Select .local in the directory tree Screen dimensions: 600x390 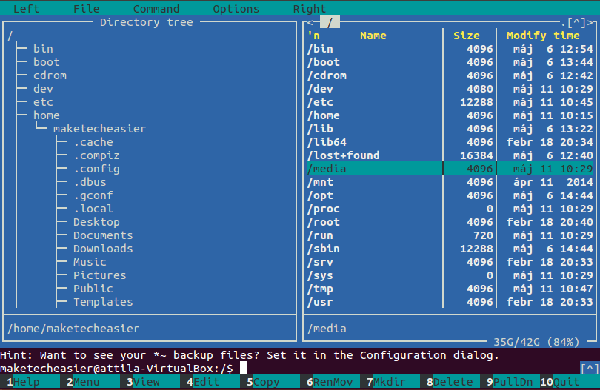coord(93,209)
